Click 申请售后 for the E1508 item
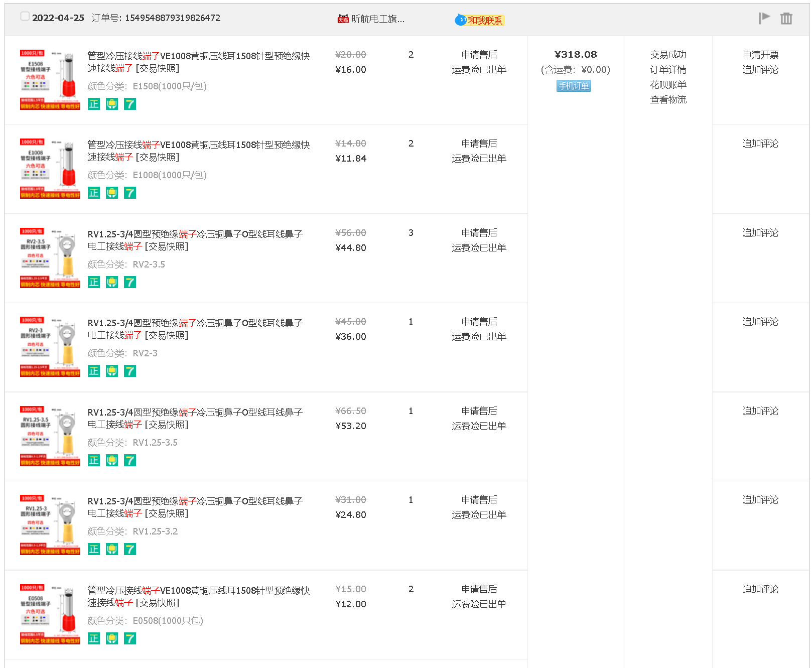812x668 pixels. [479, 55]
